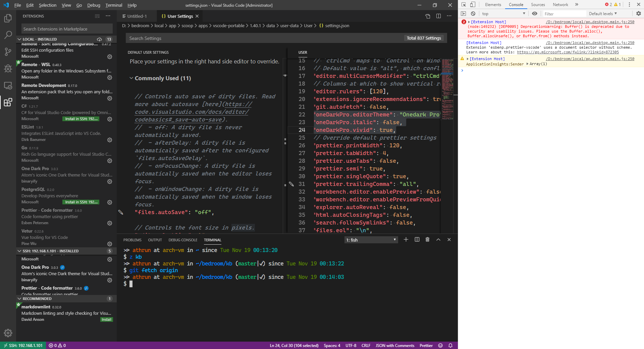The width and height of the screenshot is (644, 349).
Task: Create a live expression with the eye icon
Action: tap(535, 13)
